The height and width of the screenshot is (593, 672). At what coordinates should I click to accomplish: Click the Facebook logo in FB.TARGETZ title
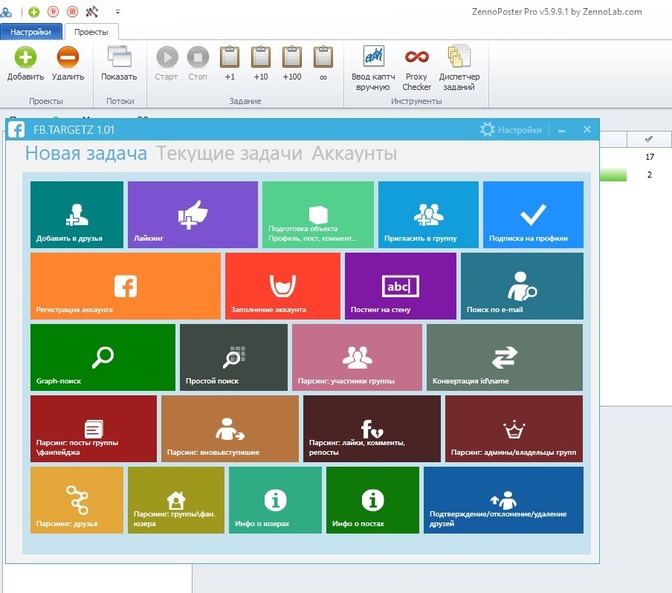[16, 129]
